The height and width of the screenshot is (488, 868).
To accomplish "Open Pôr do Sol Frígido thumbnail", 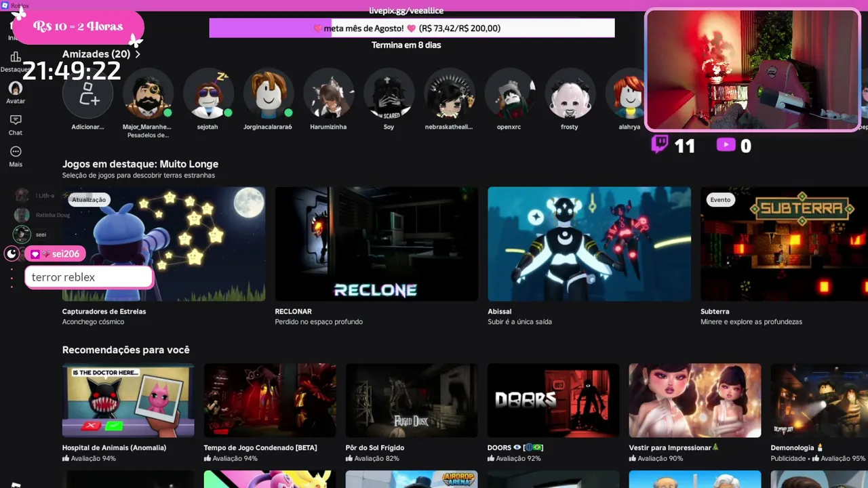I will [x=412, y=401].
